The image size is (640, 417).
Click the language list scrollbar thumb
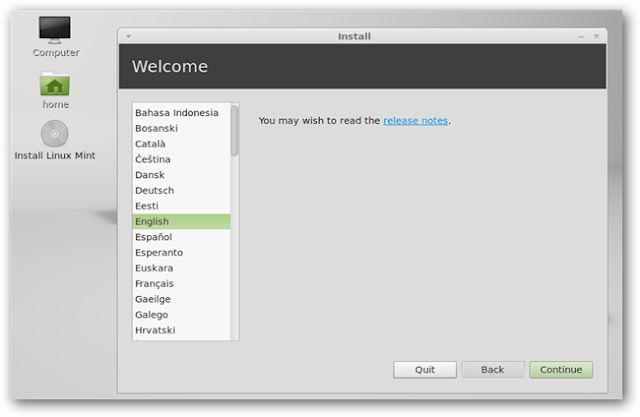pyautogui.click(x=234, y=131)
